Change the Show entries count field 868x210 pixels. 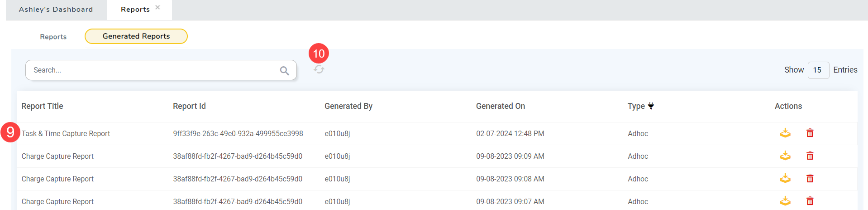coord(818,70)
